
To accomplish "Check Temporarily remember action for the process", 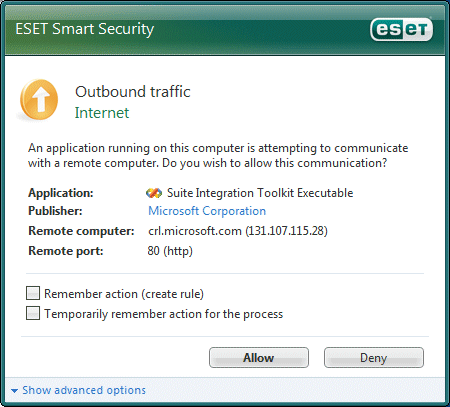I will tap(33, 313).
